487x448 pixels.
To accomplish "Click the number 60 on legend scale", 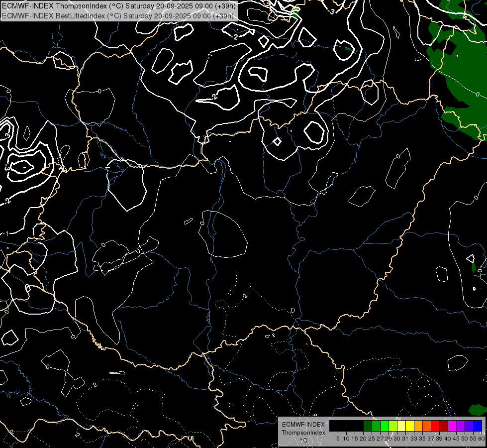I will click(x=482, y=439).
